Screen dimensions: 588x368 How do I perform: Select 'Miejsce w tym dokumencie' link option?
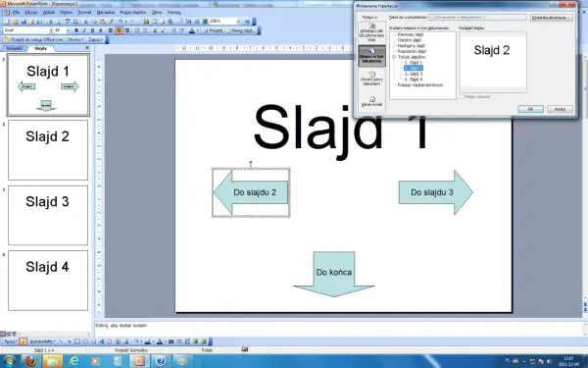(372, 56)
